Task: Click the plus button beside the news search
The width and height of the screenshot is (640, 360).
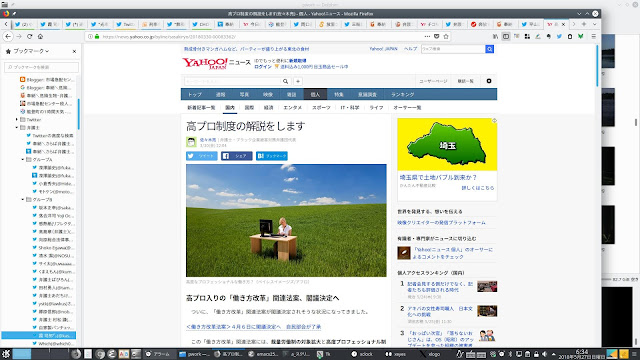Action: 298,81
